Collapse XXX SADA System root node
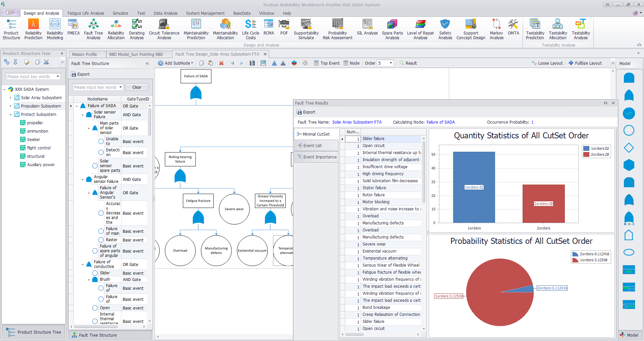 point(4,89)
